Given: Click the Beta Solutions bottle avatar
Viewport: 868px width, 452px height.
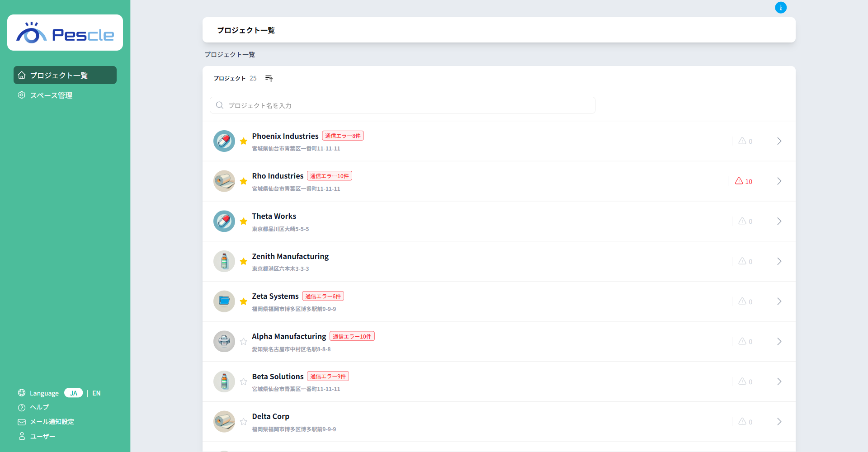Looking at the screenshot, I should coord(224,381).
